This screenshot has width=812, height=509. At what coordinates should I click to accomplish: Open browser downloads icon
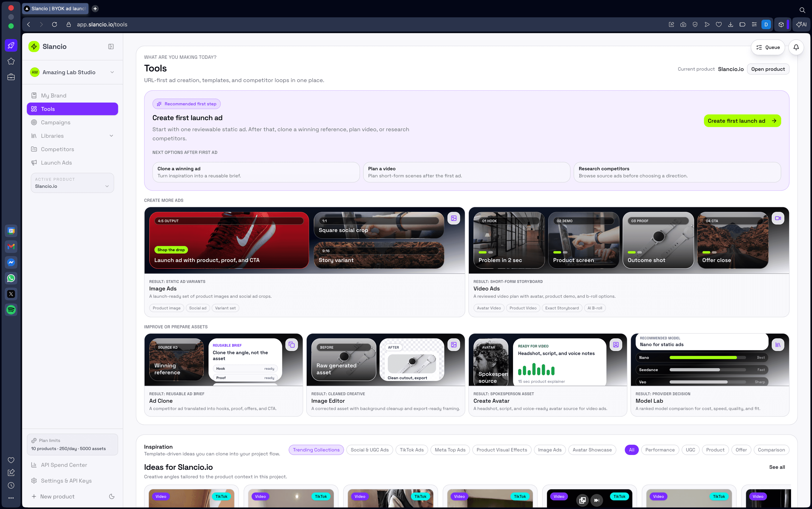point(730,24)
